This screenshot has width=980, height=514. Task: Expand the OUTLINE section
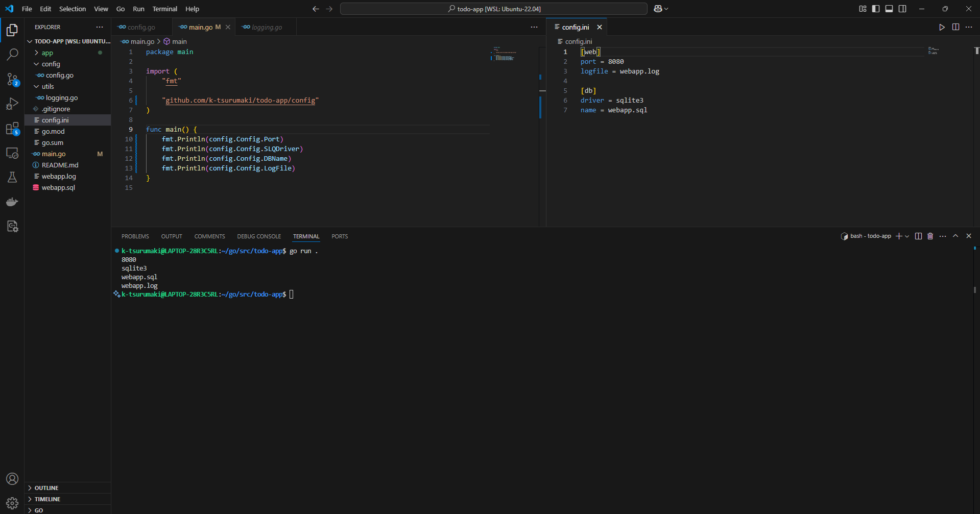tap(46, 488)
